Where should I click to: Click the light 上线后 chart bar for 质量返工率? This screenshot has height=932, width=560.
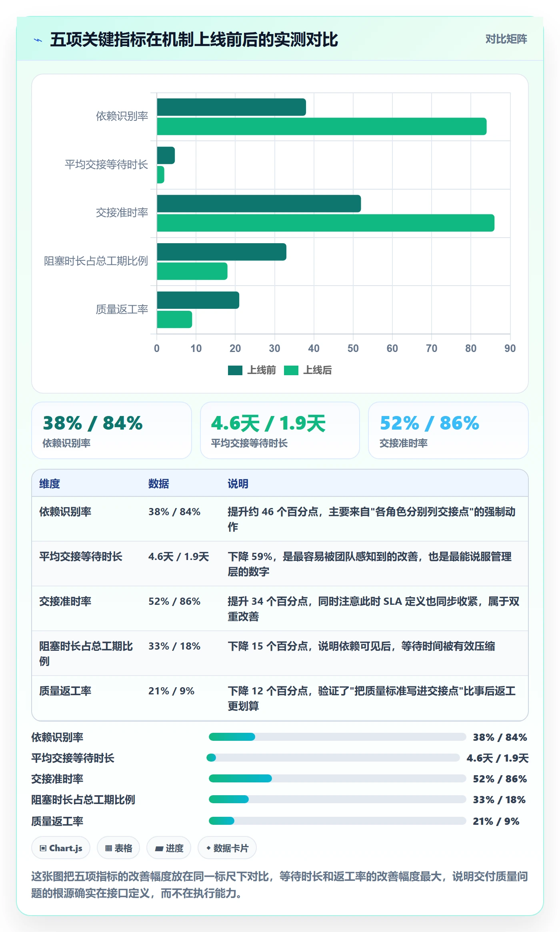tap(174, 319)
